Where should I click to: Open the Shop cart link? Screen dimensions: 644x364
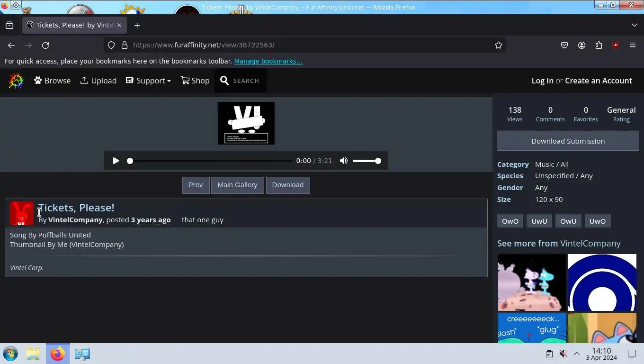pyautogui.click(x=195, y=81)
